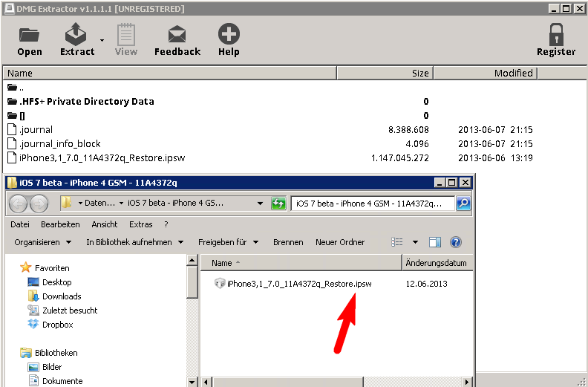Open the '?' help menu
This screenshot has height=387, width=588.
pos(166,224)
